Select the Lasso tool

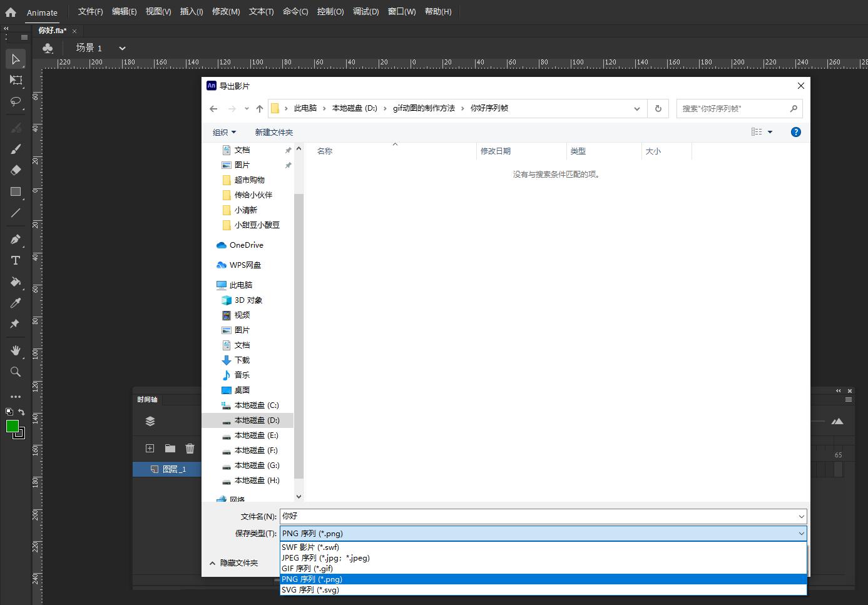point(15,102)
